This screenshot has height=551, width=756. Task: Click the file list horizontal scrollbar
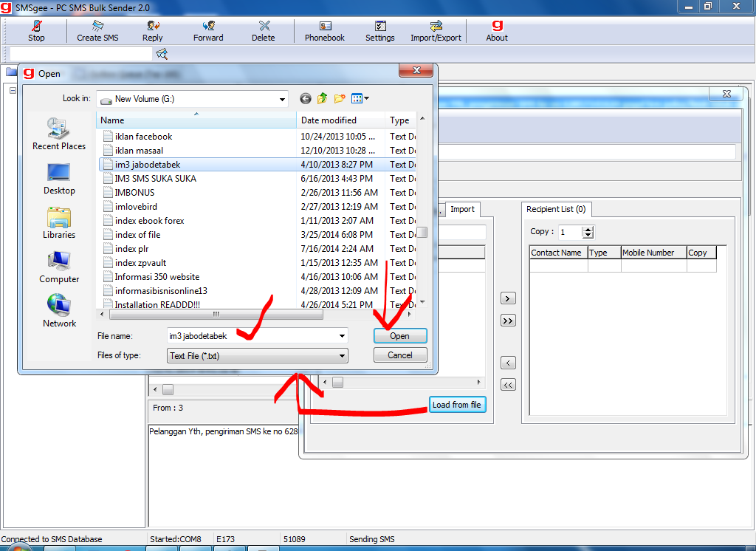(216, 314)
